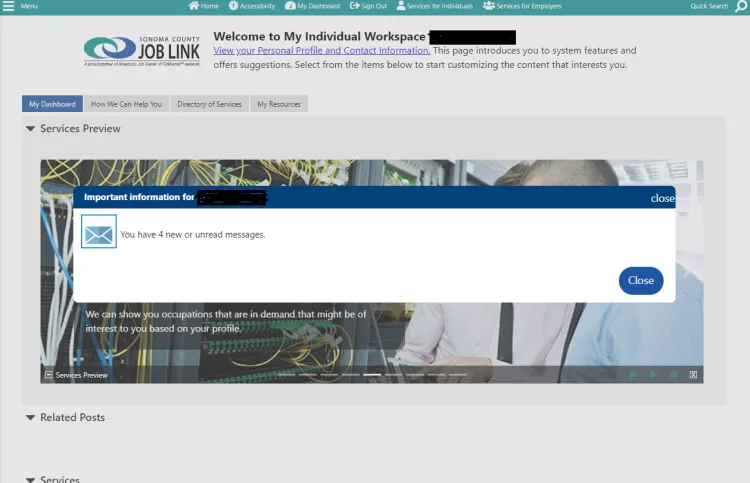Click the My Dashboard gauge icon

point(290,6)
